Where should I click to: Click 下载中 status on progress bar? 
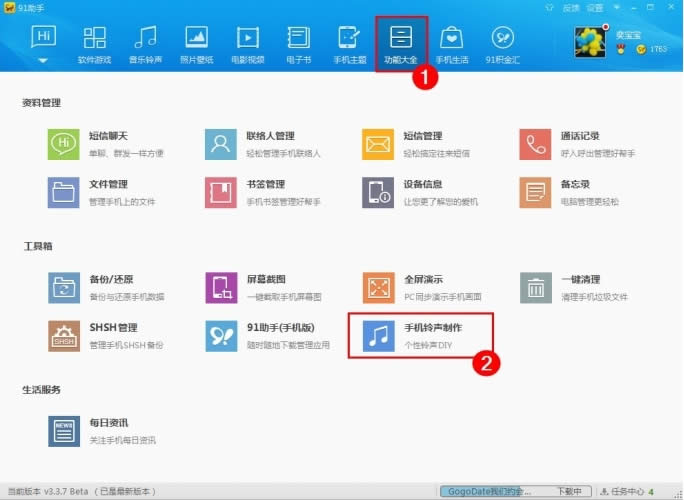point(569,491)
